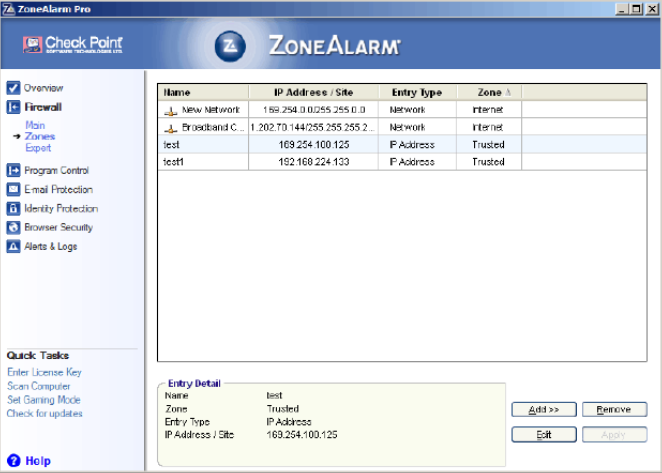Open the Scan Computer link
The width and height of the screenshot is (662, 473).
click(39, 386)
